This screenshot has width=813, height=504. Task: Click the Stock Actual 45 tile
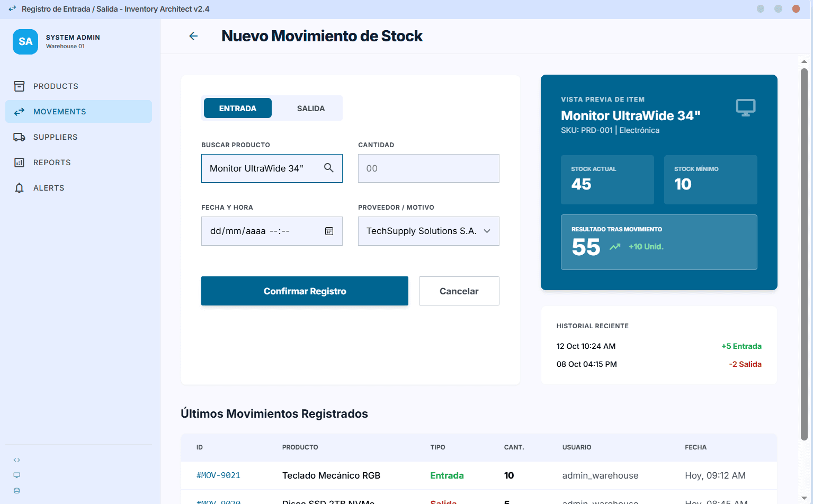(607, 179)
